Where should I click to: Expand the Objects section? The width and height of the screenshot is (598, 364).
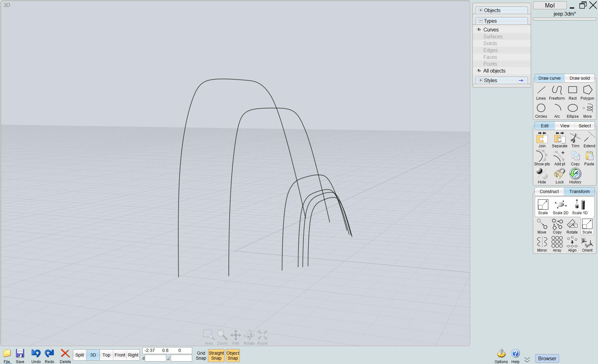(481, 10)
